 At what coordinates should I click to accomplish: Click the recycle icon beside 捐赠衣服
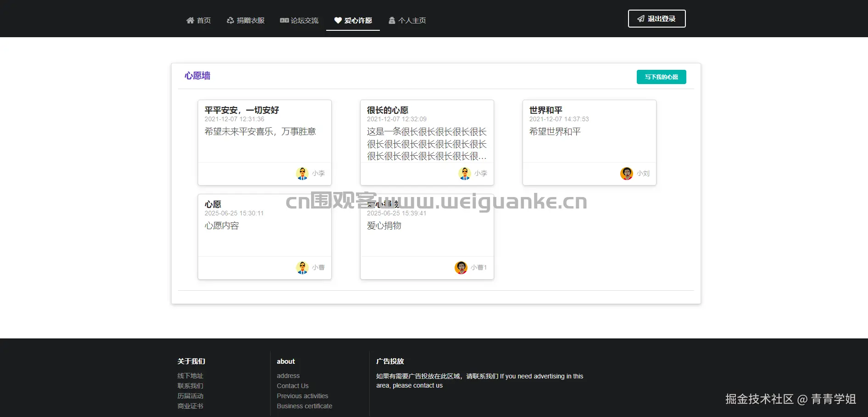click(230, 20)
